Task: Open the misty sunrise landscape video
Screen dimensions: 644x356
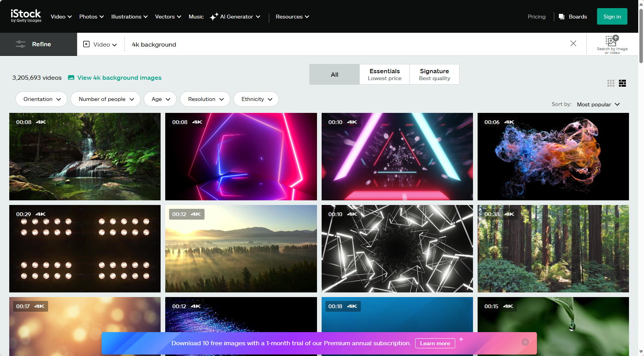Action: pos(241,249)
